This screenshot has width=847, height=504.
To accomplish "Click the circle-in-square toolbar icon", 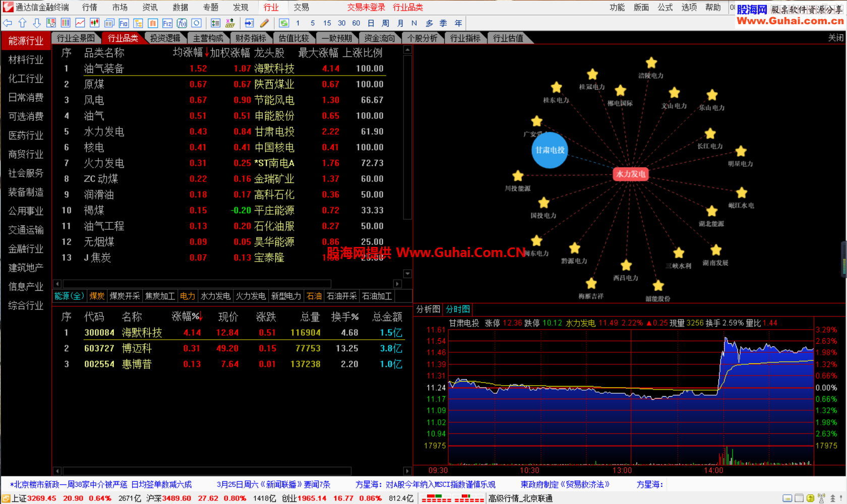I will click(x=197, y=23).
